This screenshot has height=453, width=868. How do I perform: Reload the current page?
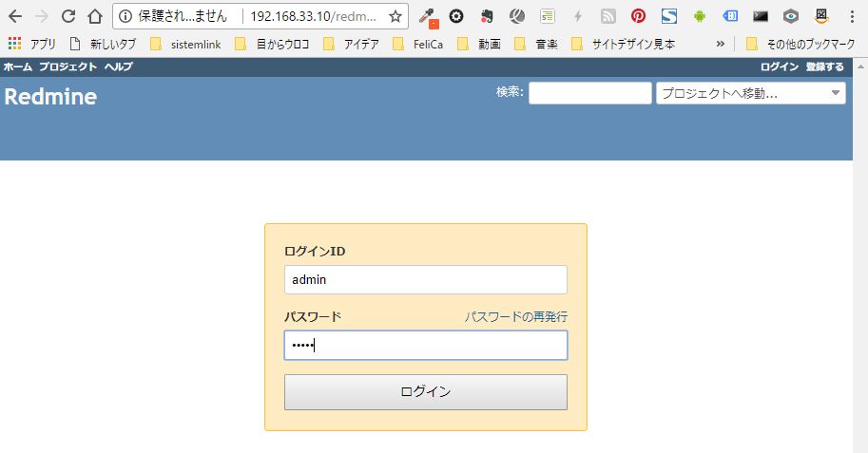click(68, 16)
